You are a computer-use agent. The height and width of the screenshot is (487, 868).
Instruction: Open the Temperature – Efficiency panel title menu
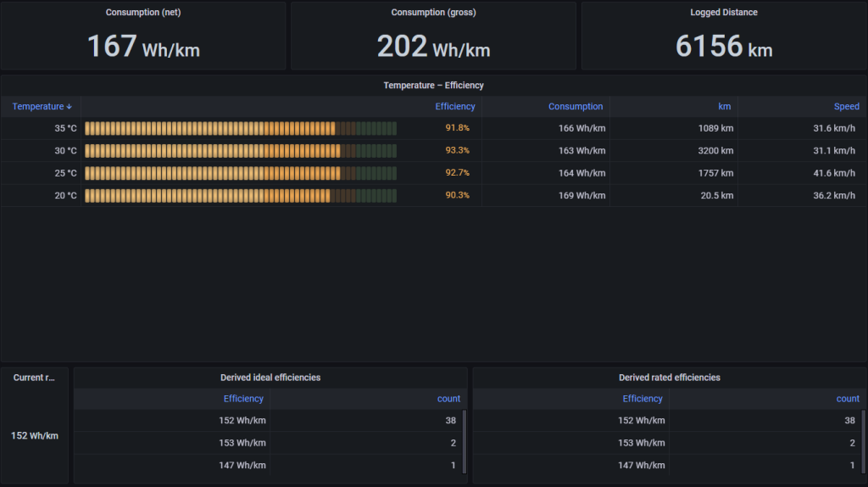click(x=433, y=86)
